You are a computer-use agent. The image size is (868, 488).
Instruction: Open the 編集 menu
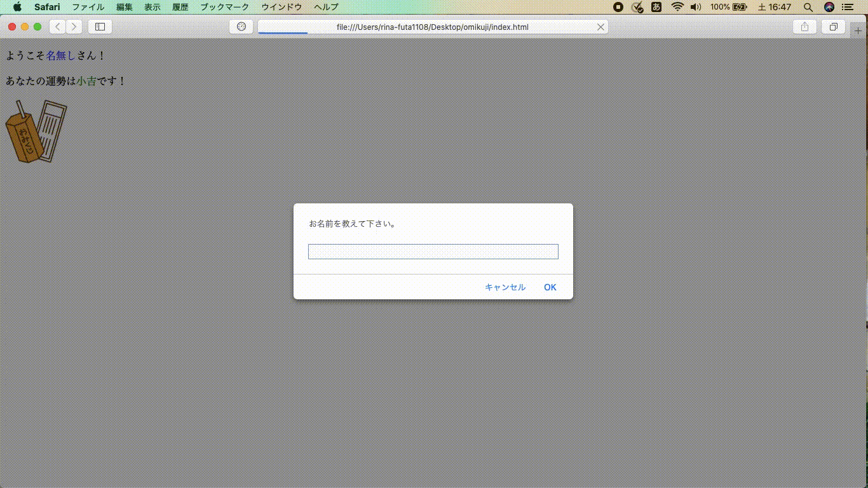[x=125, y=7]
